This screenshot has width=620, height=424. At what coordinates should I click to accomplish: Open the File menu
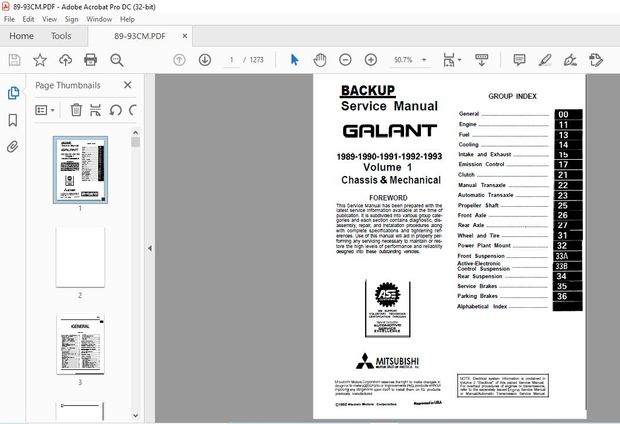point(9,19)
